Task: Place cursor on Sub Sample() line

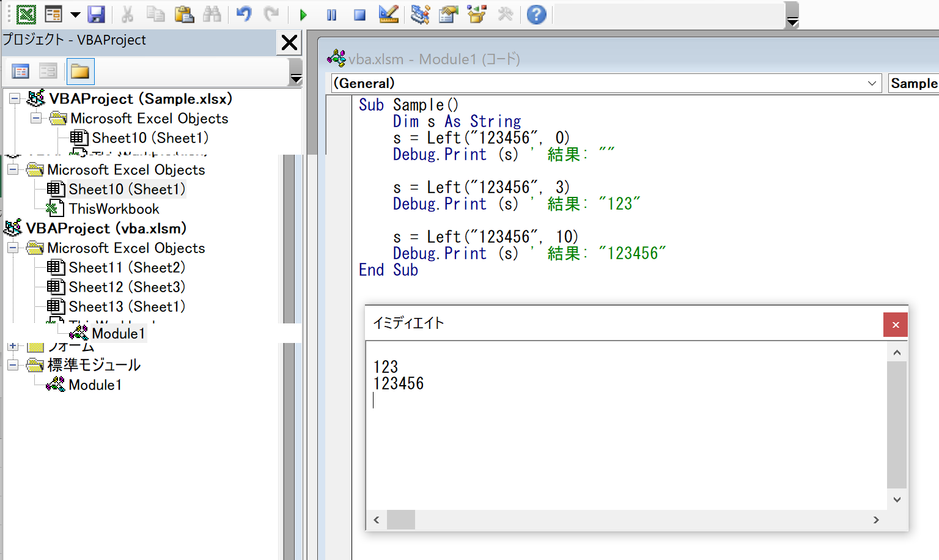Action: point(408,105)
